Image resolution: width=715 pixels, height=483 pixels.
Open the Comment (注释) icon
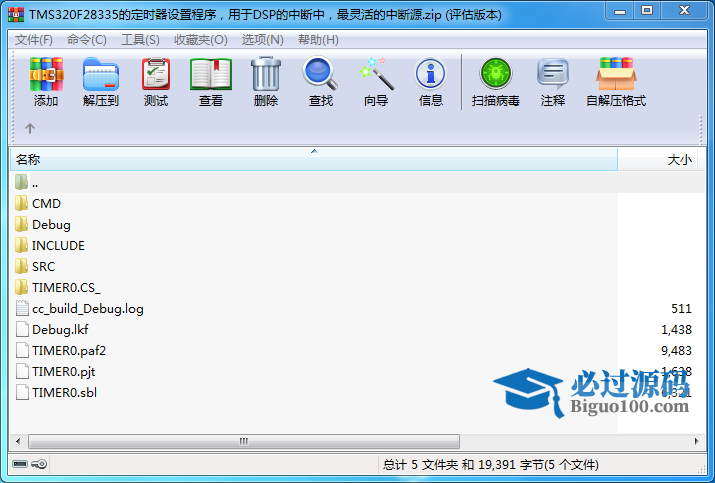(553, 73)
